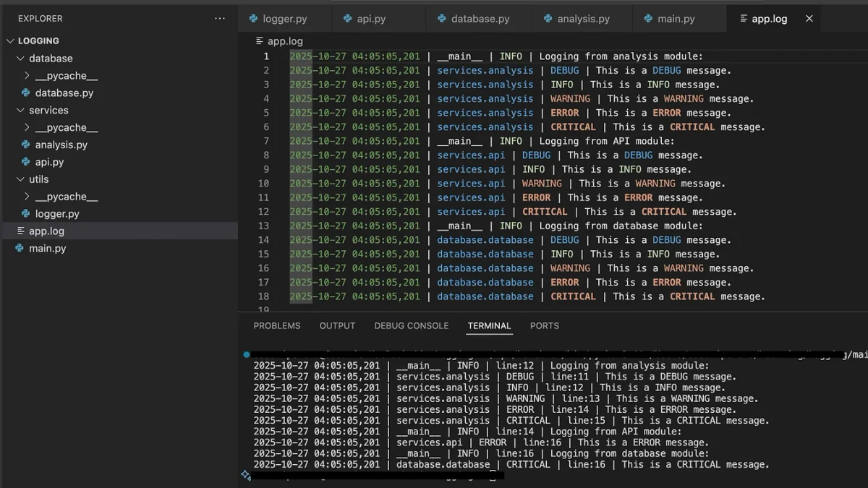Switch to the api.py tab
Viewport: 868px width, 488px height.
point(380,19)
